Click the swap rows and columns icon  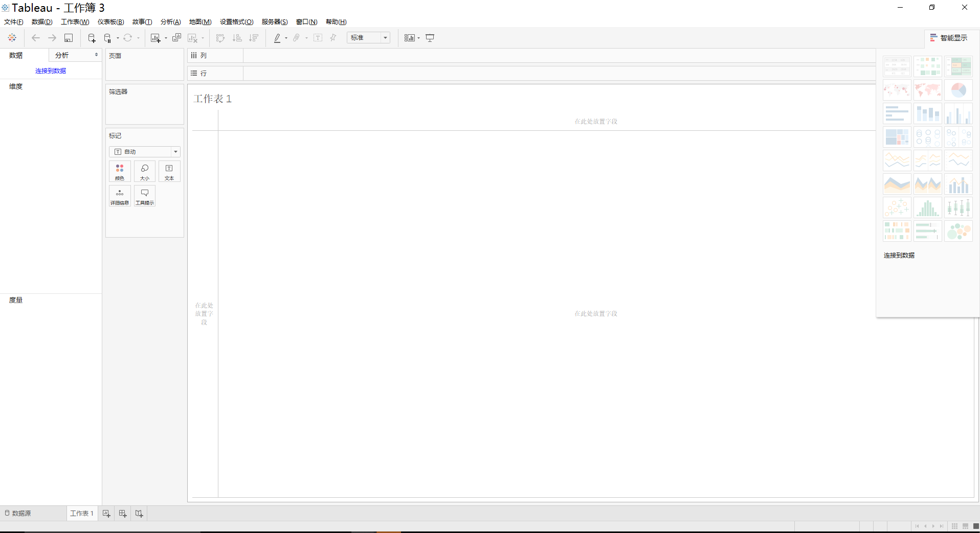pyautogui.click(x=220, y=38)
